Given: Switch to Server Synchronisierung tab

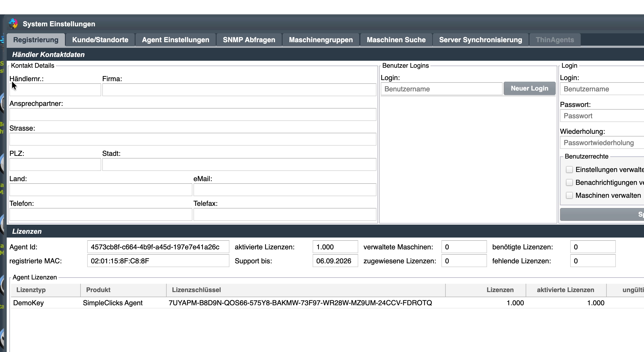Looking at the screenshot, I should point(481,40).
